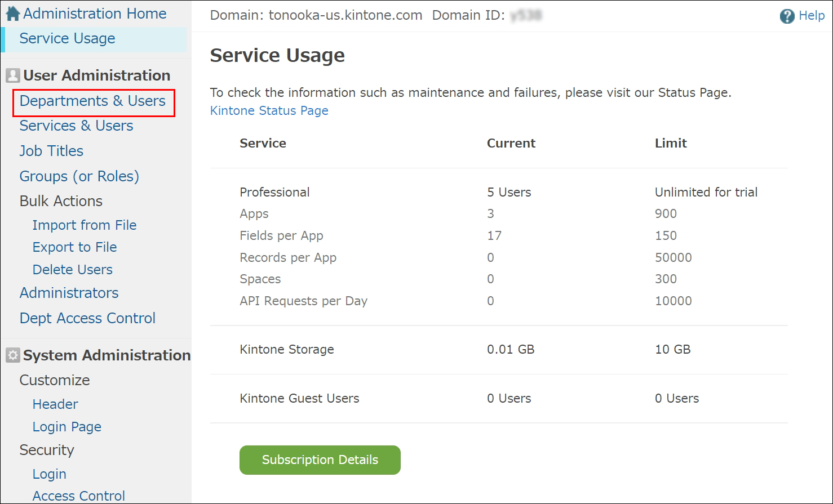
Task: Go to Administration Home
Action: pyautogui.click(x=94, y=12)
